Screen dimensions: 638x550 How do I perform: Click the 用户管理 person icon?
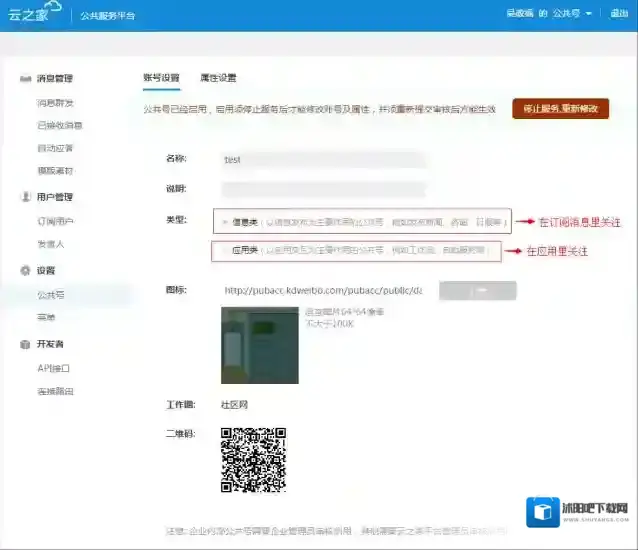tap(26, 197)
